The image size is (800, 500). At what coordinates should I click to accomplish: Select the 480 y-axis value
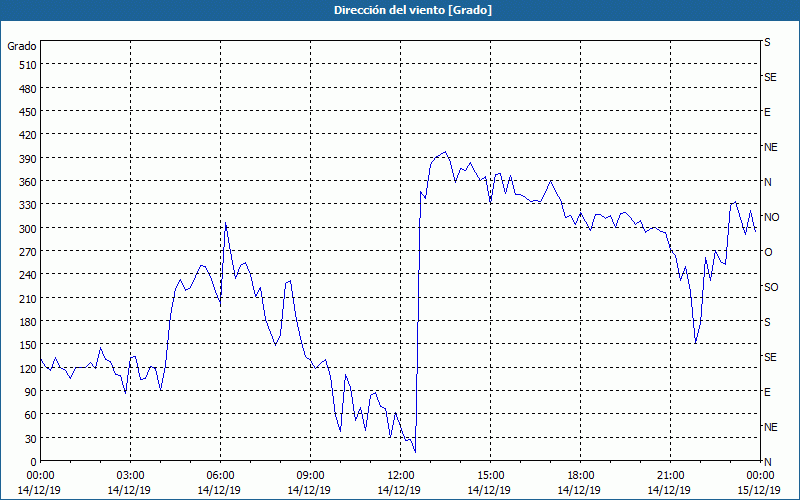click(27, 89)
